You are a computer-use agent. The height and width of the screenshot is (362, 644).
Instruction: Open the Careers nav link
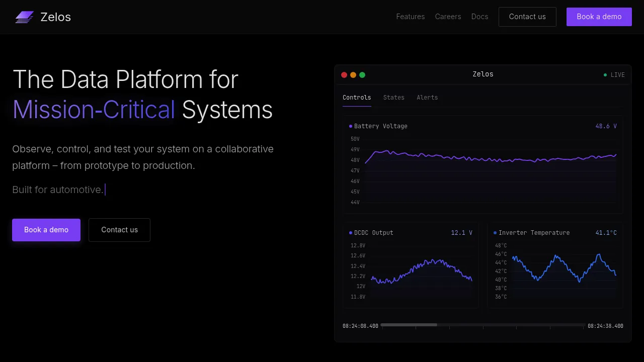pos(448,17)
